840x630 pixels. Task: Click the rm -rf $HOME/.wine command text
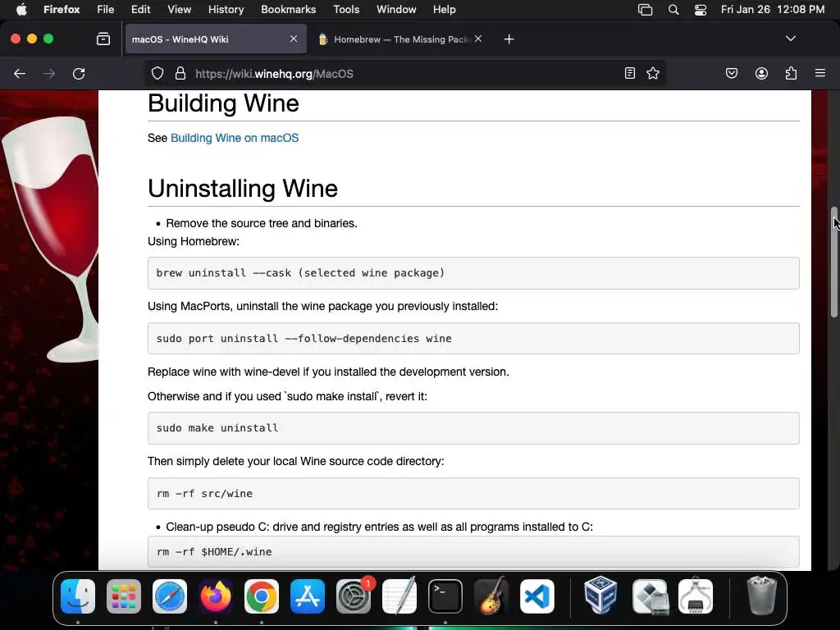214,552
